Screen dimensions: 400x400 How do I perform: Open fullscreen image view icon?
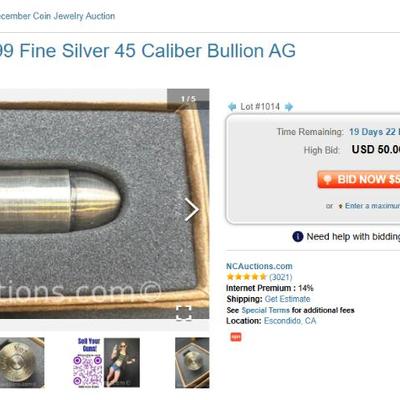184,313
